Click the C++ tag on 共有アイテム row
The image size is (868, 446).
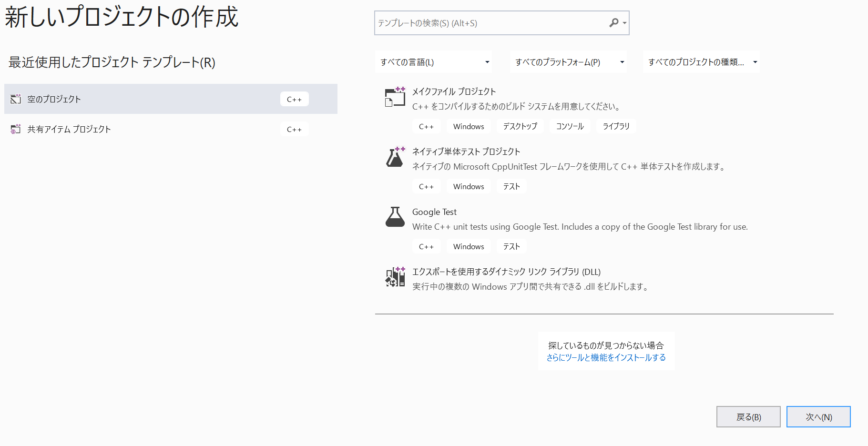point(294,129)
